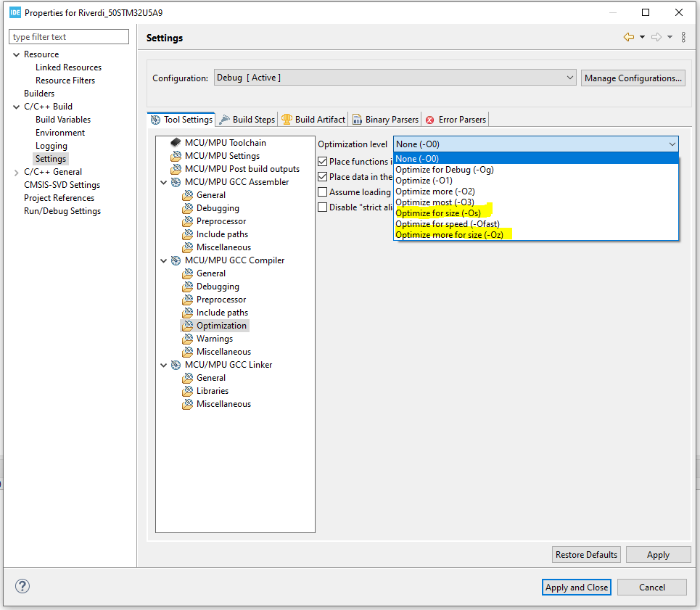
Task: Click the MCU/MPU Post build outputs icon
Action: pyautogui.click(x=176, y=169)
